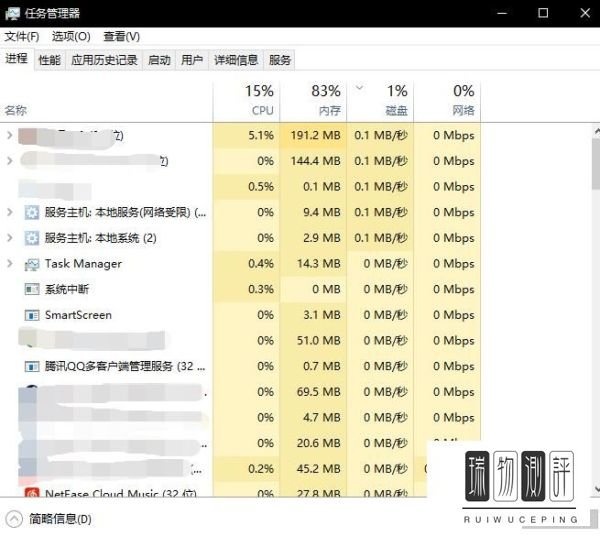Click the Task Manager process row icon
The height and width of the screenshot is (536, 600).
(x=32, y=264)
